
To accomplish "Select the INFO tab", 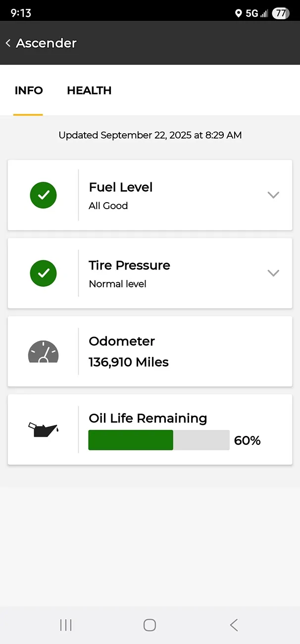I will click(x=29, y=91).
